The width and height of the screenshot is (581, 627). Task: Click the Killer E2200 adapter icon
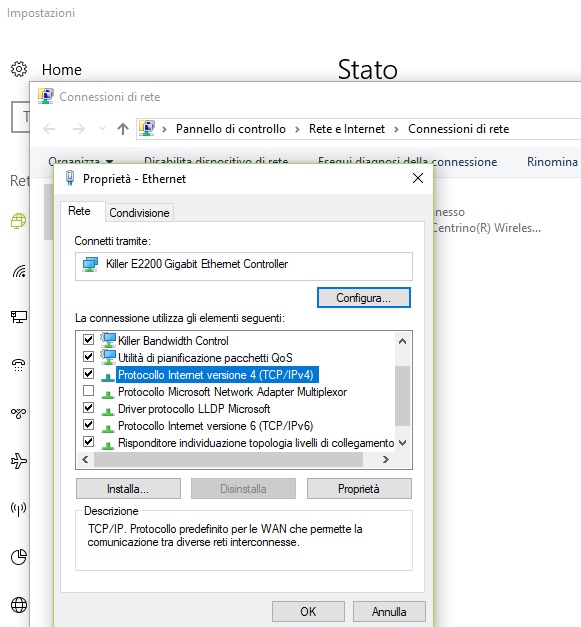[x=90, y=264]
